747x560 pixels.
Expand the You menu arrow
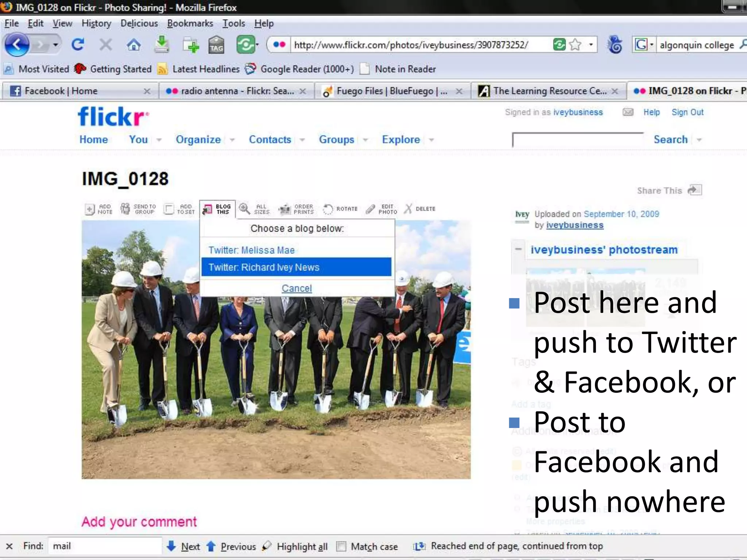pyautogui.click(x=159, y=140)
